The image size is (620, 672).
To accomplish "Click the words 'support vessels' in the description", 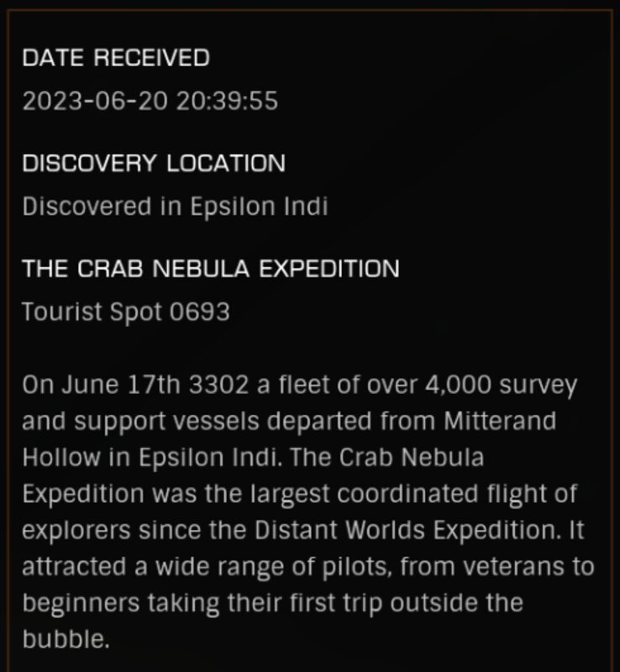I will click(x=167, y=422).
